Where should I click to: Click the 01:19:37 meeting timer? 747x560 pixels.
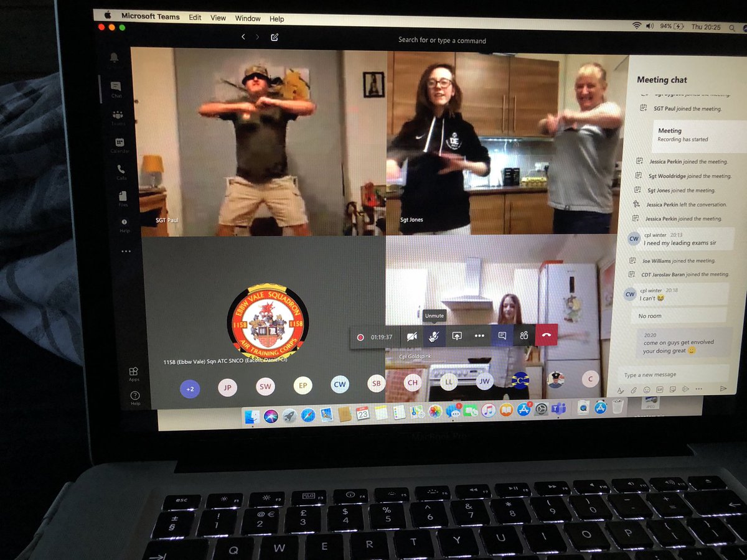(x=382, y=337)
